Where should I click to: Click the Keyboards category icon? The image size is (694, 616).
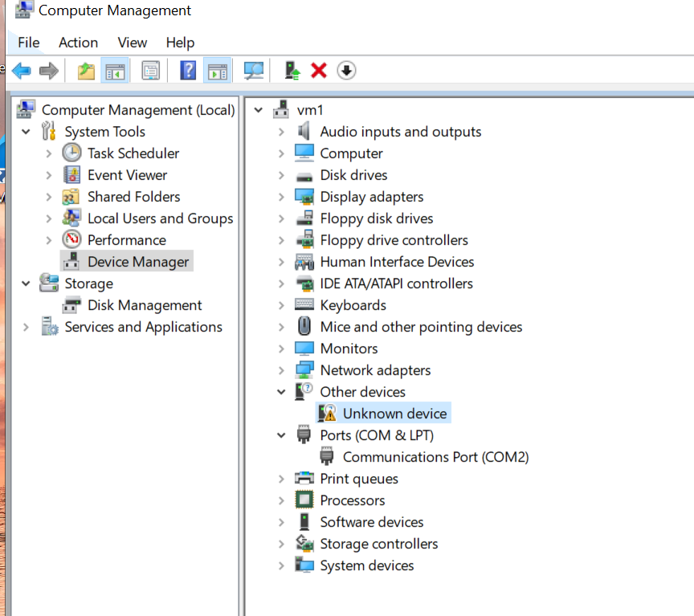tap(304, 305)
